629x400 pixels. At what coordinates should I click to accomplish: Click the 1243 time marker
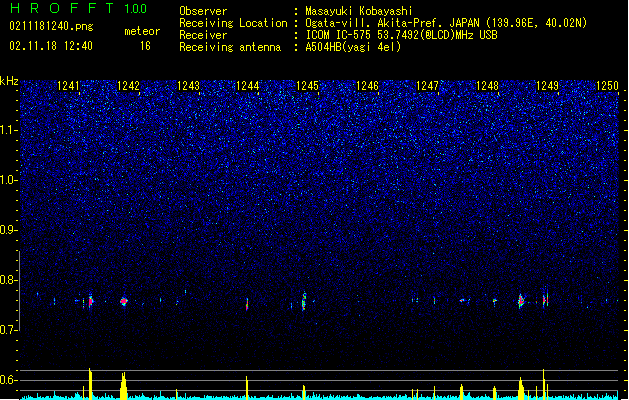tap(188, 85)
